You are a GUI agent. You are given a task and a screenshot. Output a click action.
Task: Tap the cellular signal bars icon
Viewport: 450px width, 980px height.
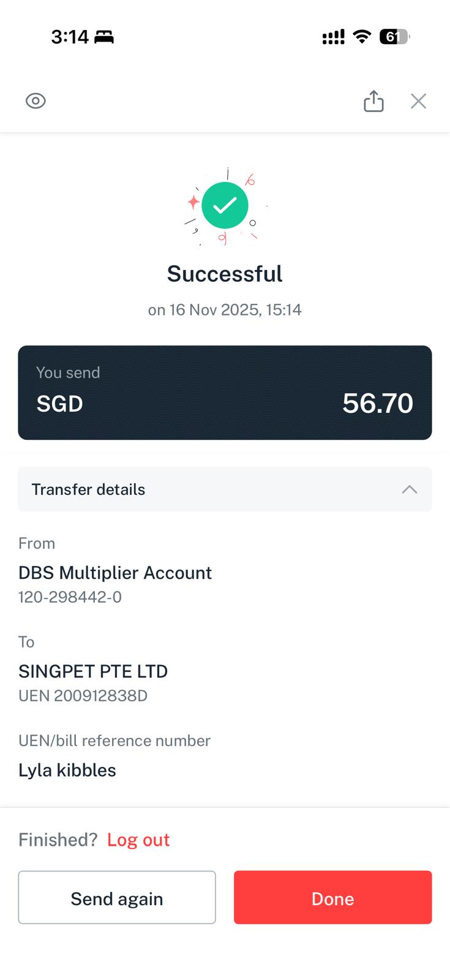(333, 37)
